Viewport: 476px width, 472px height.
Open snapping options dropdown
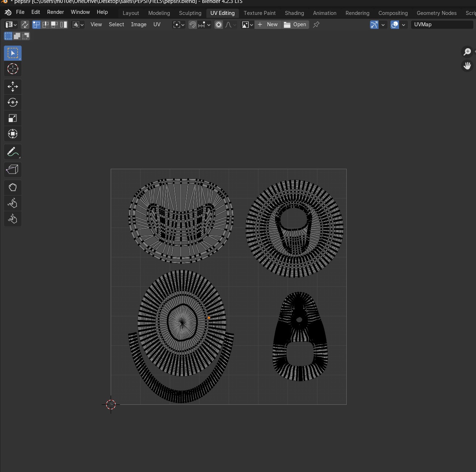pos(204,24)
